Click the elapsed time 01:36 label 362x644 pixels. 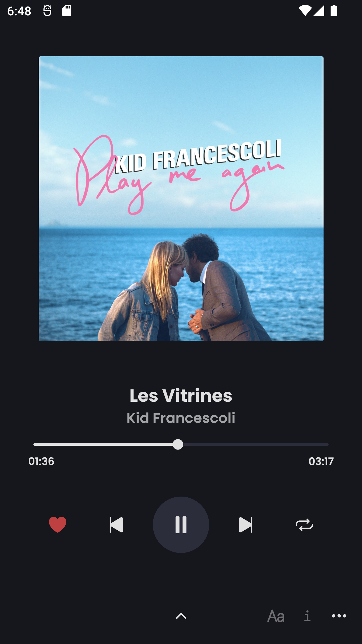click(41, 461)
